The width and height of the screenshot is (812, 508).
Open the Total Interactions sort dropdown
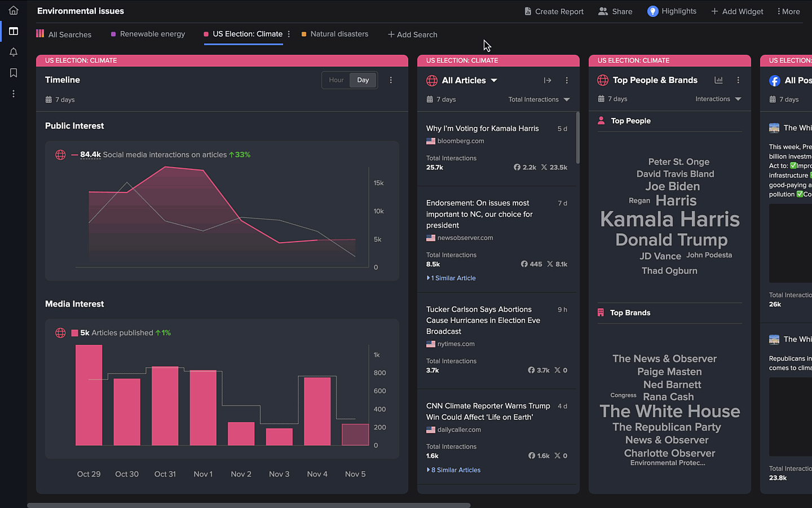coord(539,99)
